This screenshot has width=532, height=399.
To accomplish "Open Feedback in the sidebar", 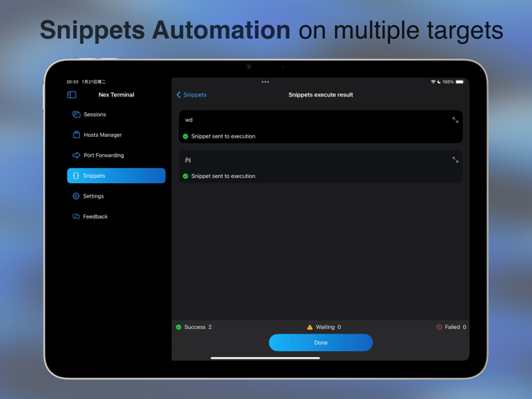I will 116,217.
